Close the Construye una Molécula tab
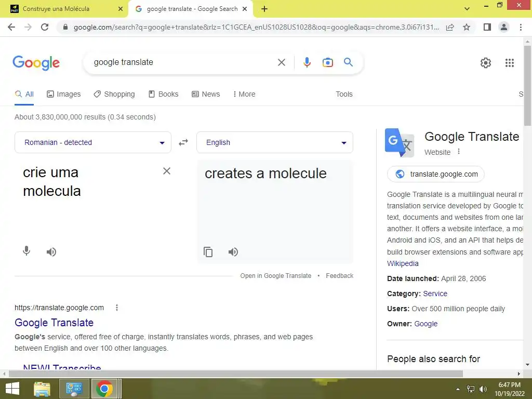532x399 pixels. 120,9
